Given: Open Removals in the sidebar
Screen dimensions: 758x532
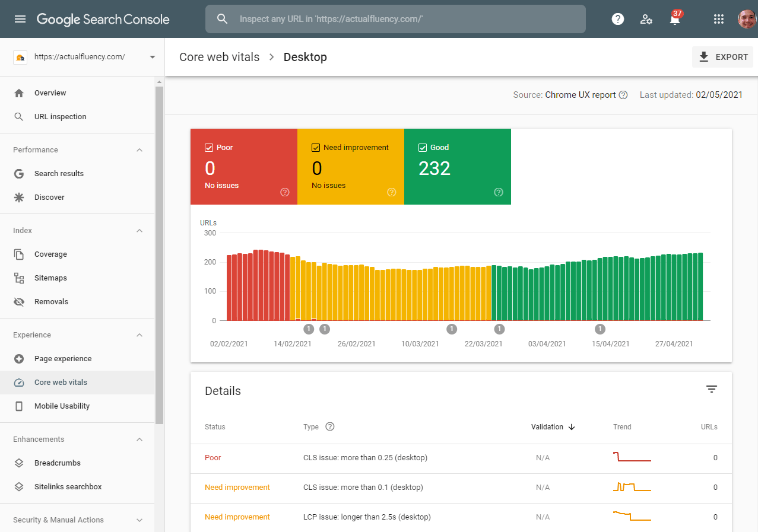Looking at the screenshot, I should tap(77, 302).
